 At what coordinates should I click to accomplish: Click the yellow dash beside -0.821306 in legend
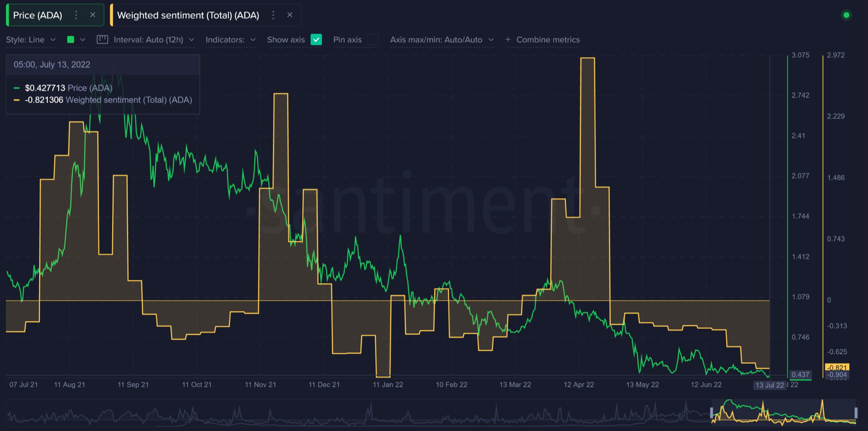tap(16, 100)
